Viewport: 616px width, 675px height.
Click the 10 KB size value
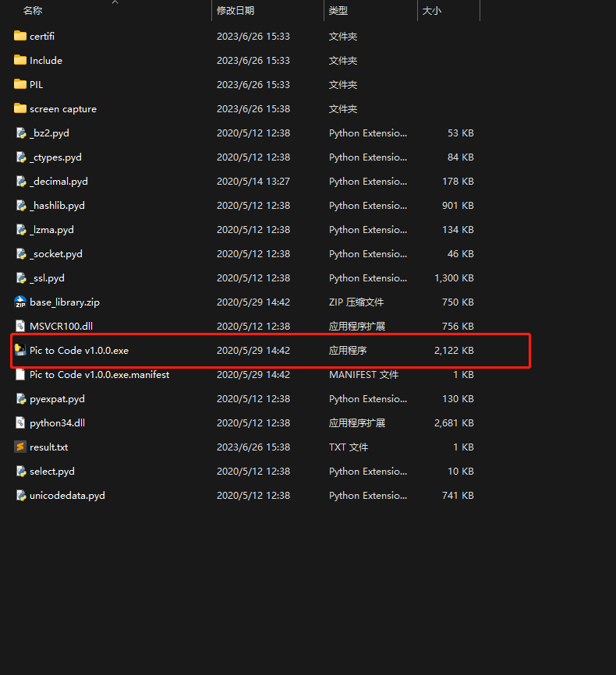coord(461,471)
